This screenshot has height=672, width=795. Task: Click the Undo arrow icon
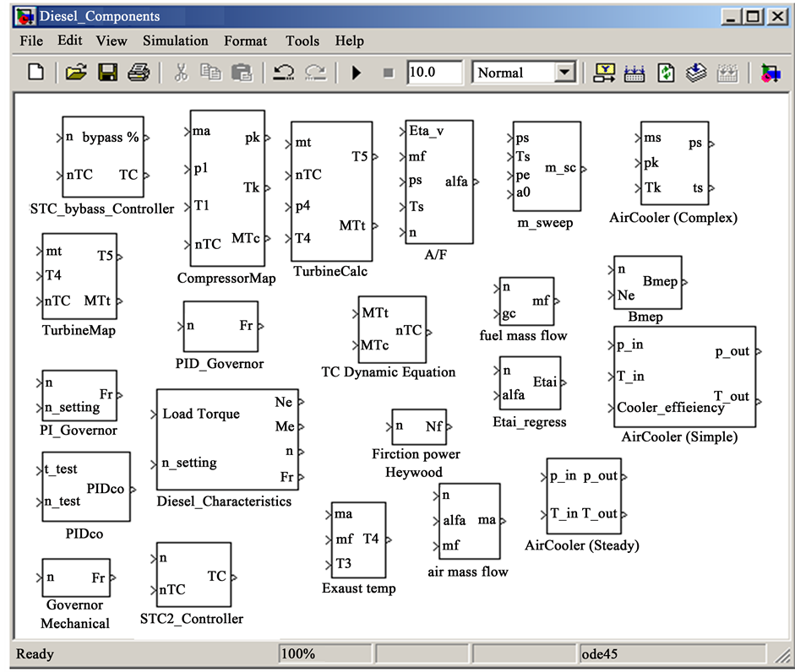point(283,73)
